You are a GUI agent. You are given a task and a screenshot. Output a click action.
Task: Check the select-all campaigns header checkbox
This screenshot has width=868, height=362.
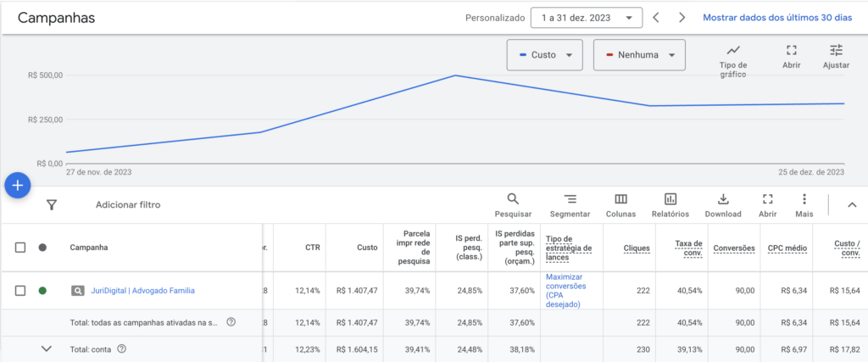20,248
